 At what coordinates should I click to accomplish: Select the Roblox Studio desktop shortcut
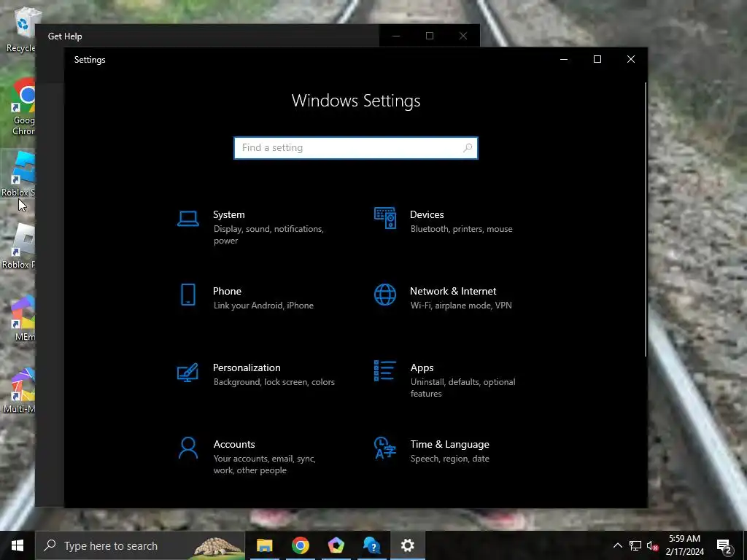(x=18, y=174)
